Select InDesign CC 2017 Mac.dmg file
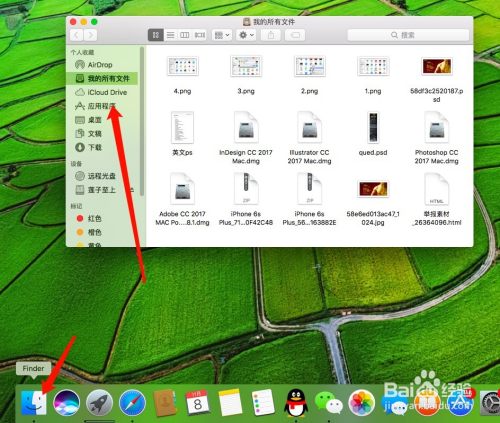500x423 pixels. coord(246,128)
